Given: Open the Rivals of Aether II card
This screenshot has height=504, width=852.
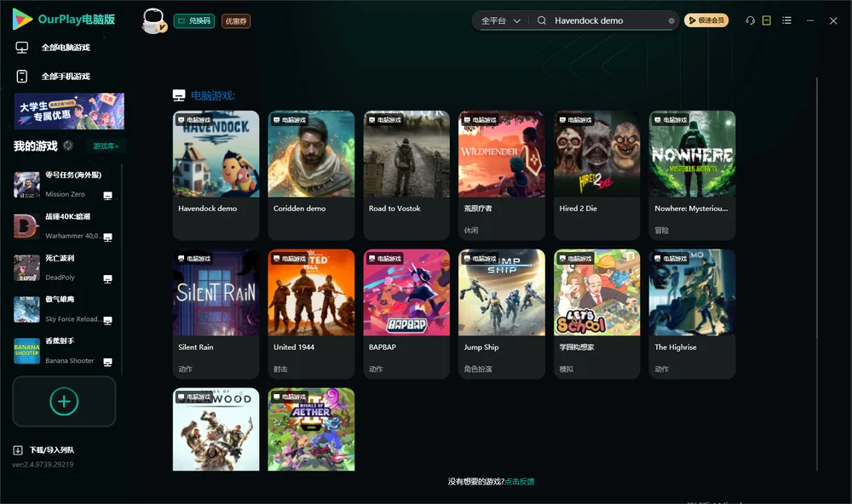Looking at the screenshot, I should pos(311,429).
